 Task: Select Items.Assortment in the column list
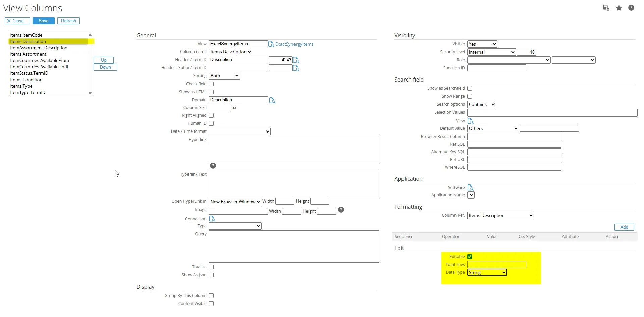click(x=28, y=54)
